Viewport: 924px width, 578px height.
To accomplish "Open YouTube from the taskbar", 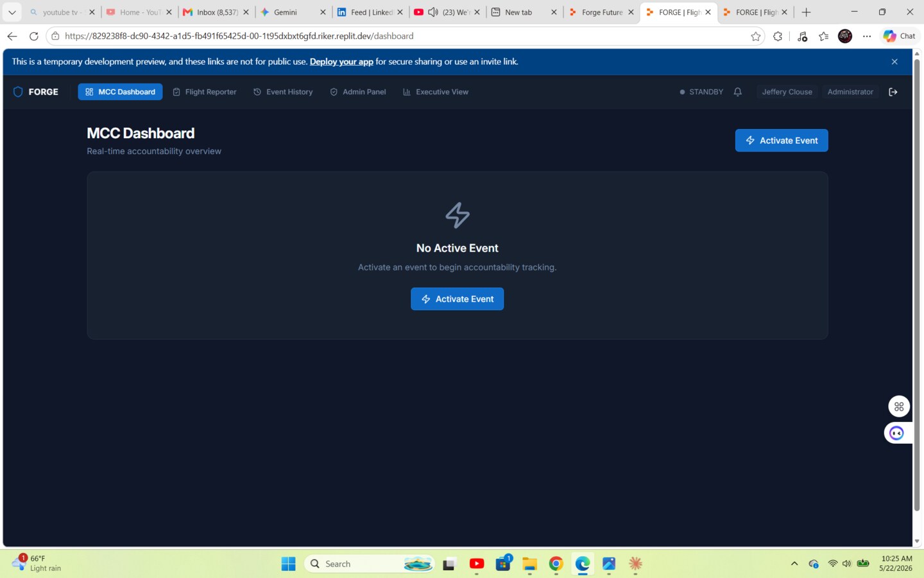I will point(477,564).
